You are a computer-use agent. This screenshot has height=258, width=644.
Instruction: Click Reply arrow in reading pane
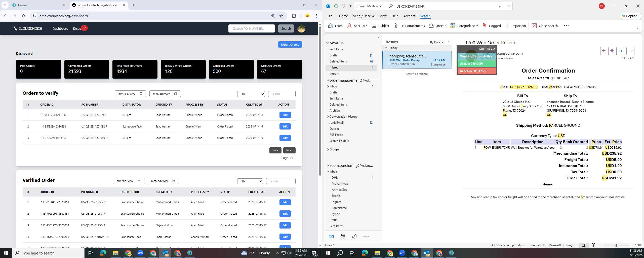tap(604, 51)
